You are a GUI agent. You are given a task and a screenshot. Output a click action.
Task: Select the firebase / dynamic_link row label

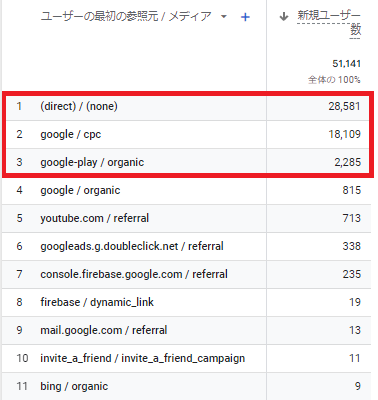97,302
